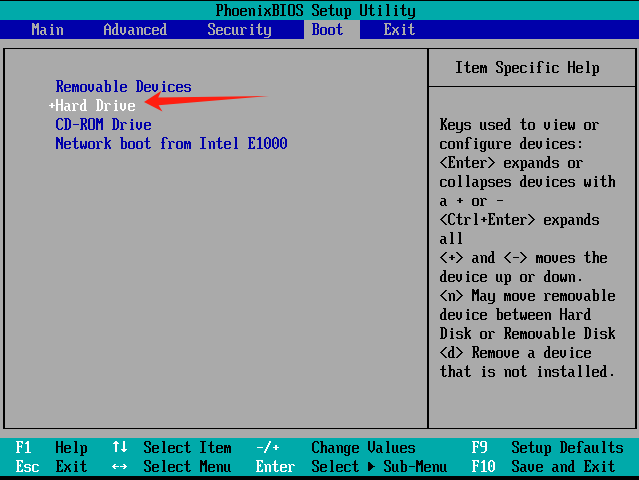The height and width of the screenshot is (480, 639).
Task: Switch to the Main tab
Action: click(x=47, y=29)
